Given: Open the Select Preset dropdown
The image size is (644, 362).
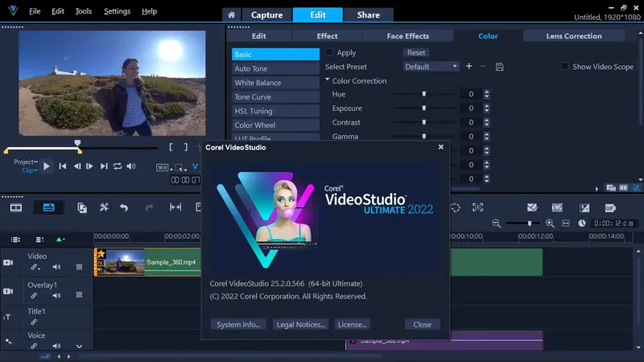Looking at the screenshot, I should tap(431, 67).
